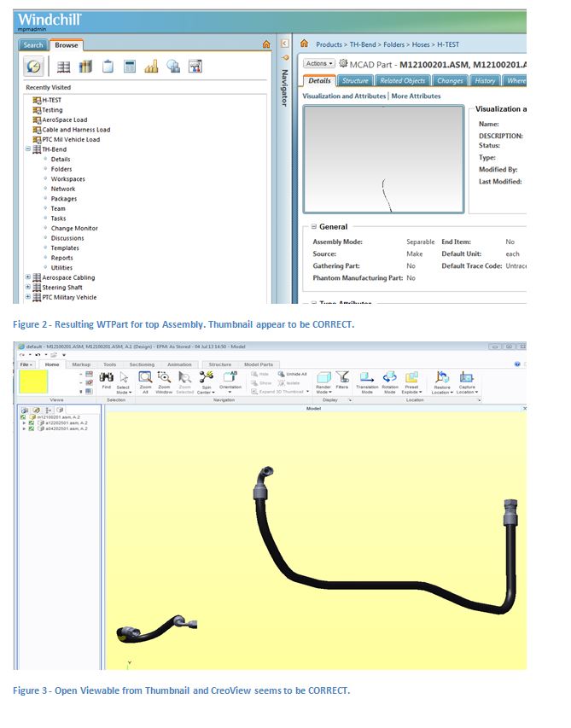Viewport: 571px width, 728px height.
Task: Switch to Model Parts tab in CreoView
Action: [259, 364]
